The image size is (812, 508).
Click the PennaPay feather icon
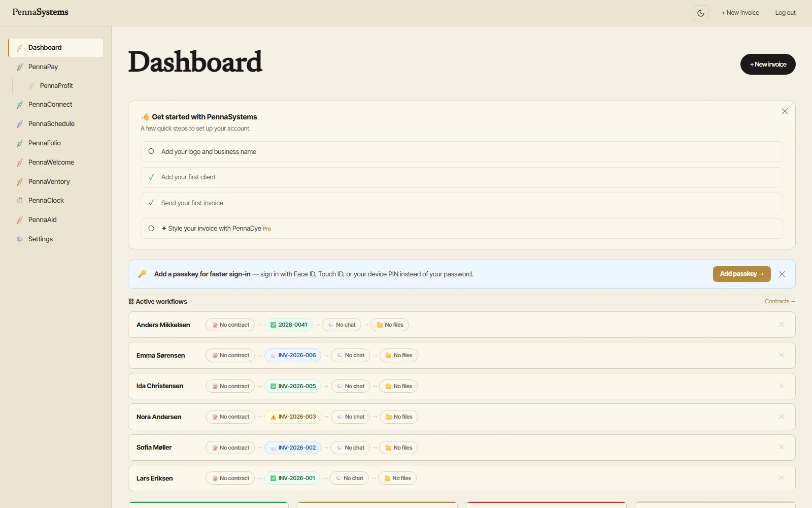pos(20,67)
